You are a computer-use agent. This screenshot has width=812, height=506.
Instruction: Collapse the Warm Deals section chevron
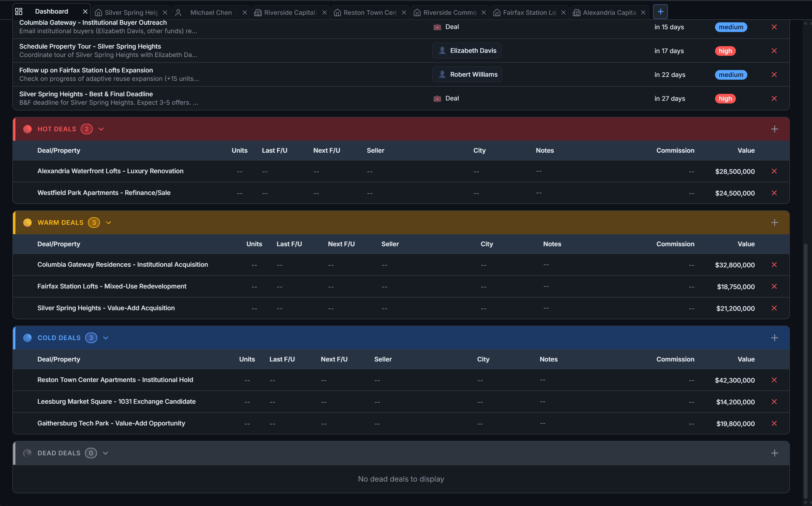108,223
